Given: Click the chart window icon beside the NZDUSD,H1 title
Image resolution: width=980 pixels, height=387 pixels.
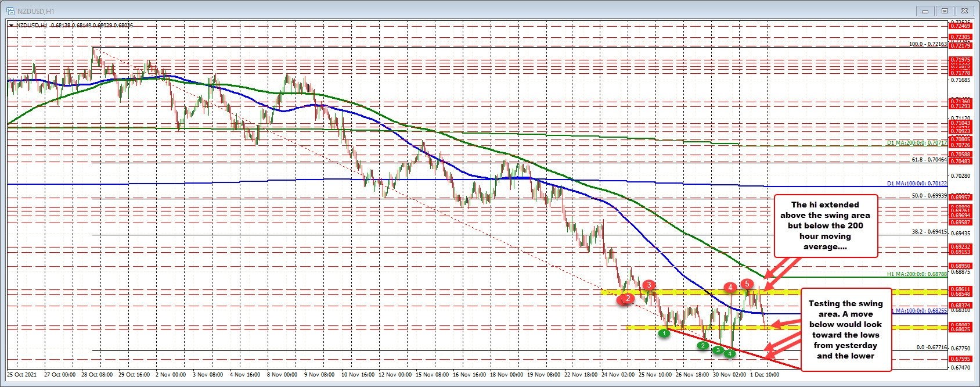Looking at the screenshot, I should click(10, 10).
